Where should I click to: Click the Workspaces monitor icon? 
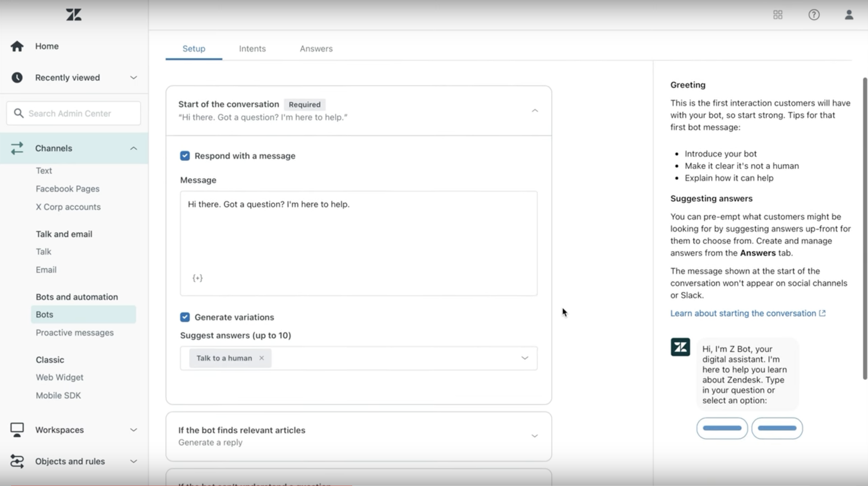click(17, 430)
